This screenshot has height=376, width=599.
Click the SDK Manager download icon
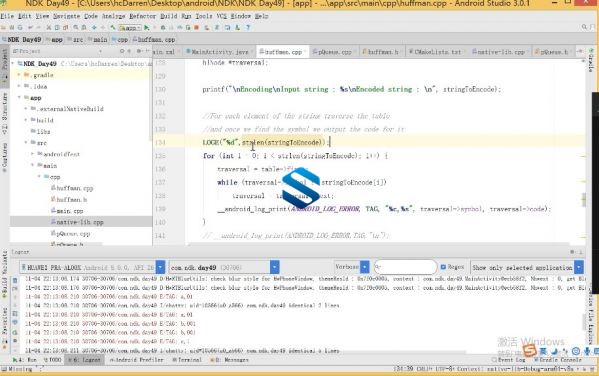(x=238, y=28)
